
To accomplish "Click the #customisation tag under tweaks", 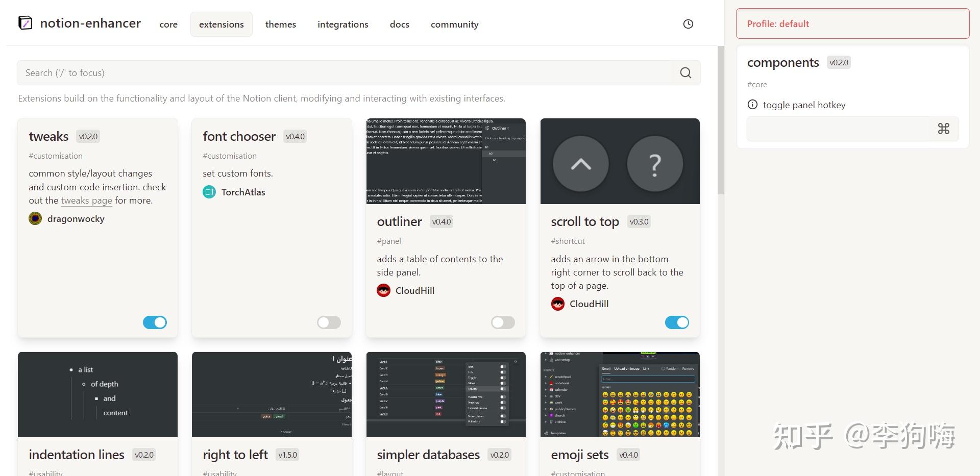I will point(56,156).
